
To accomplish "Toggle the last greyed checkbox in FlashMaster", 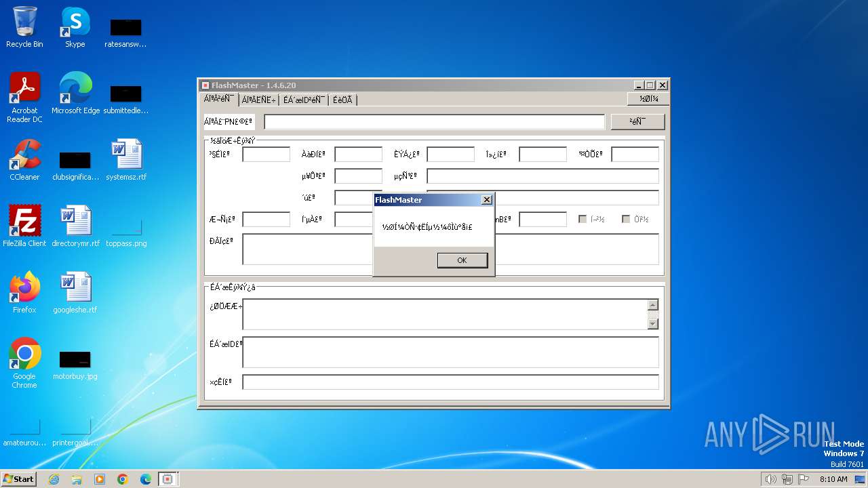I will click(x=626, y=219).
